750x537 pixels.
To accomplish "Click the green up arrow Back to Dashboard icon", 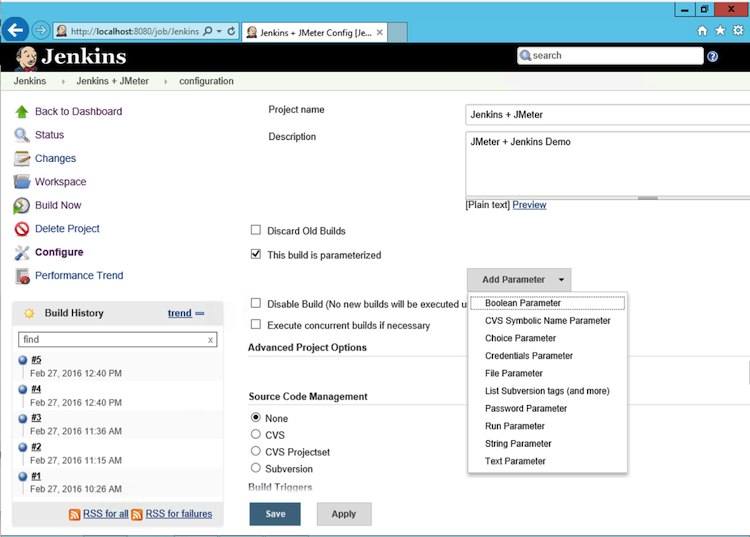I will pos(22,111).
